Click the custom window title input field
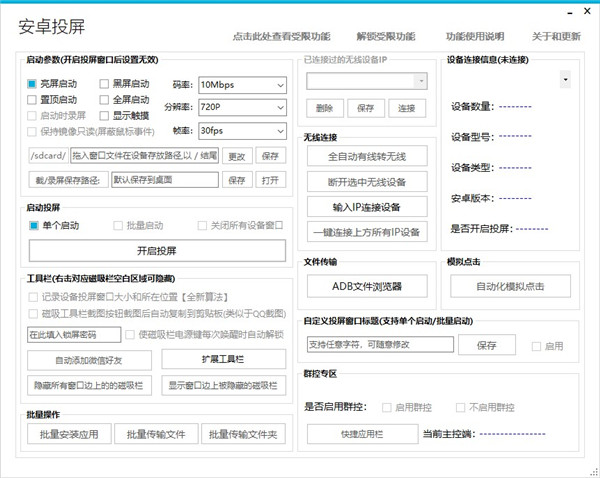600x478 pixels. [x=380, y=344]
